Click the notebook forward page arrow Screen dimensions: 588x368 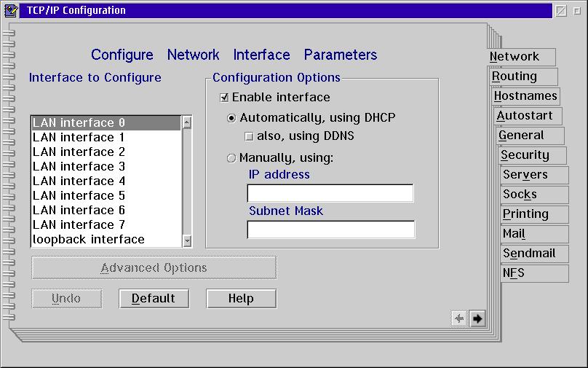(477, 318)
